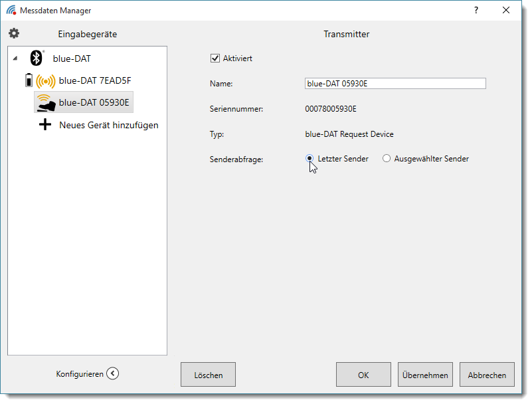Click the Messdaten Manager title bar icon

point(11,10)
